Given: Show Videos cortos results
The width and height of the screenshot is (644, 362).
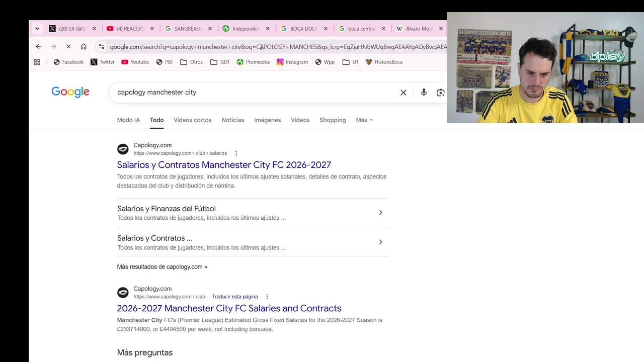Looking at the screenshot, I should [x=193, y=120].
